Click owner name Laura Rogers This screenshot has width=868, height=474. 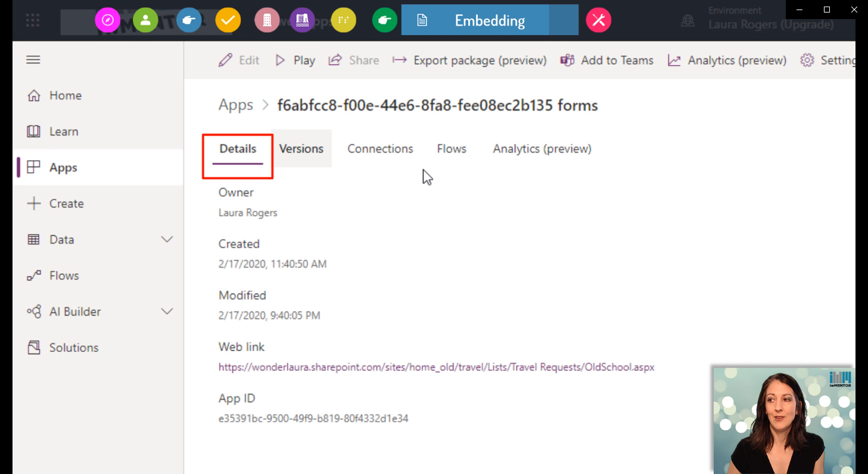(x=248, y=213)
